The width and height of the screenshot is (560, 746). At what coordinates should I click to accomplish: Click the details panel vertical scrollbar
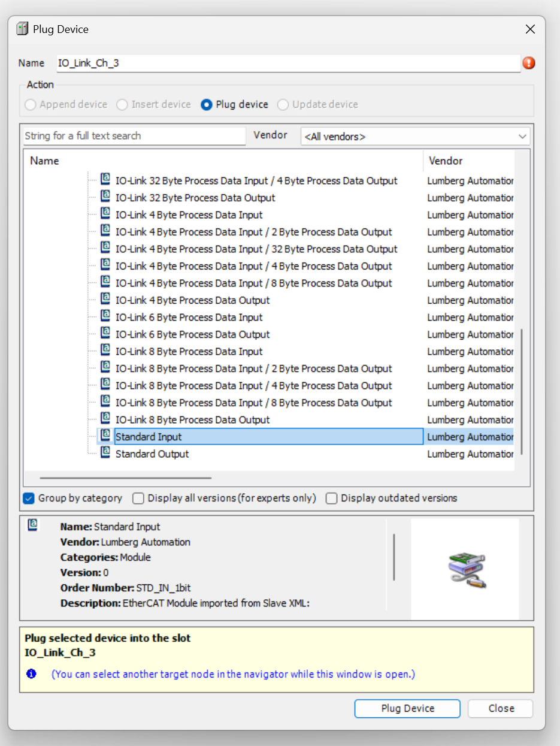394,557
